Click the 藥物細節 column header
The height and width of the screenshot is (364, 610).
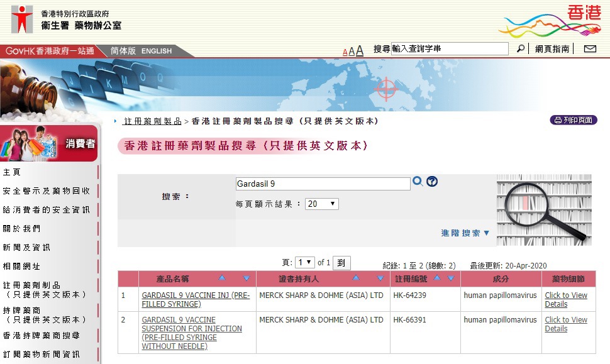pos(568,279)
